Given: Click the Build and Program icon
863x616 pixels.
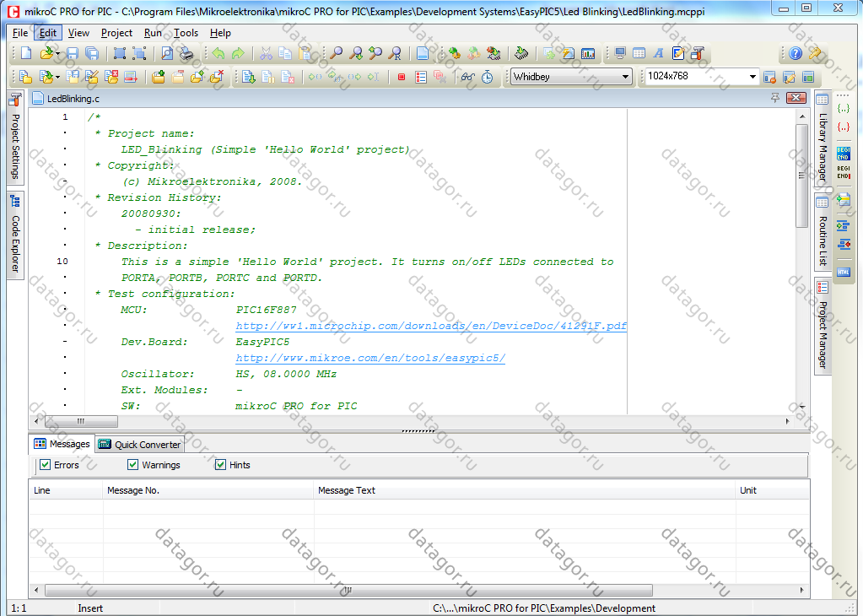Looking at the screenshot, I should coord(494,53).
